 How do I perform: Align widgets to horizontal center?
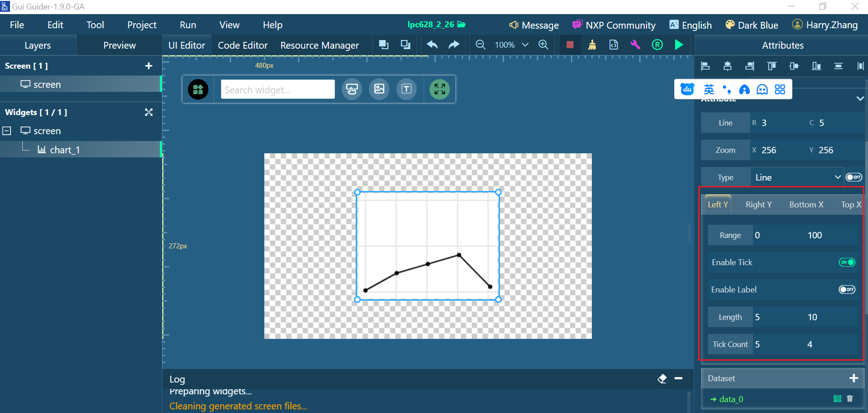click(727, 66)
